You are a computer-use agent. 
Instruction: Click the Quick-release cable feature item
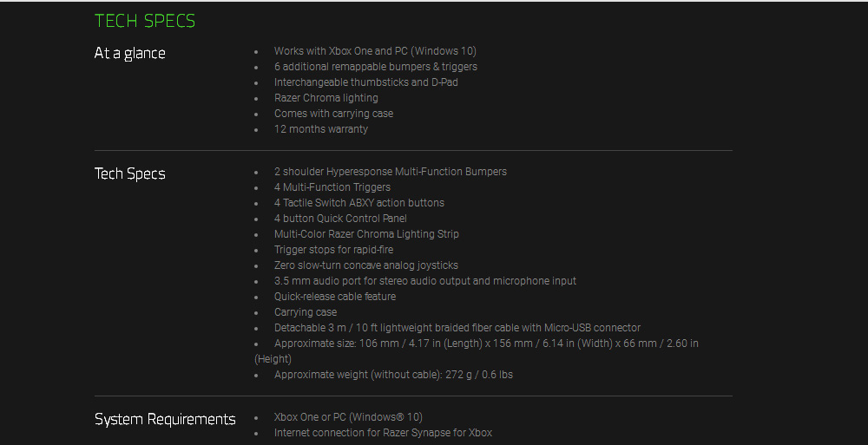[x=334, y=297]
